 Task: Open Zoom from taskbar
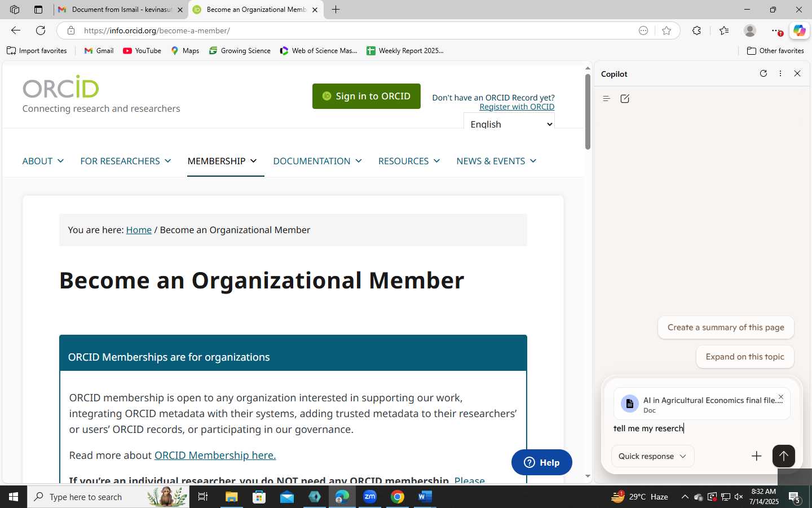(x=370, y=497)
